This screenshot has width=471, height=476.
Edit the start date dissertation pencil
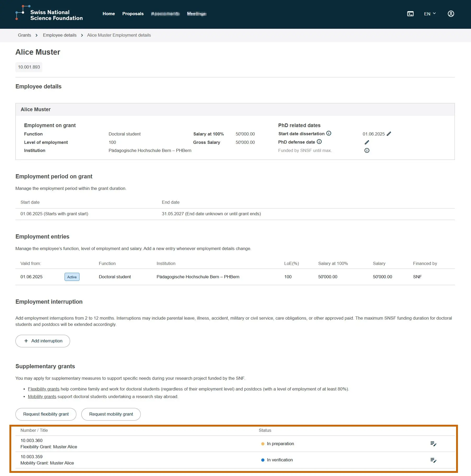coord(389,134)
